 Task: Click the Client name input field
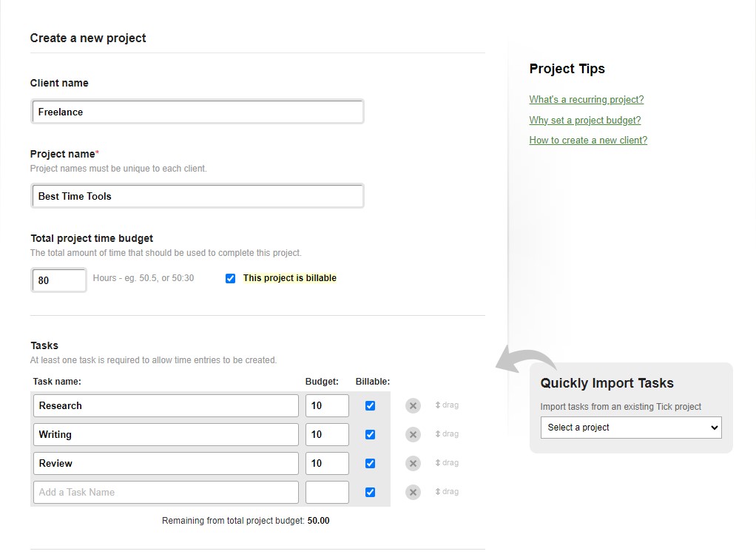click(198, 112)
